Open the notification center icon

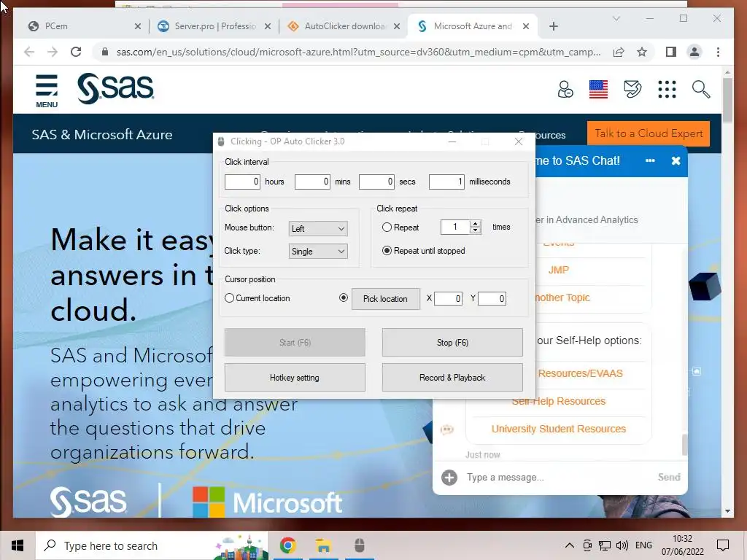point(723,545)
